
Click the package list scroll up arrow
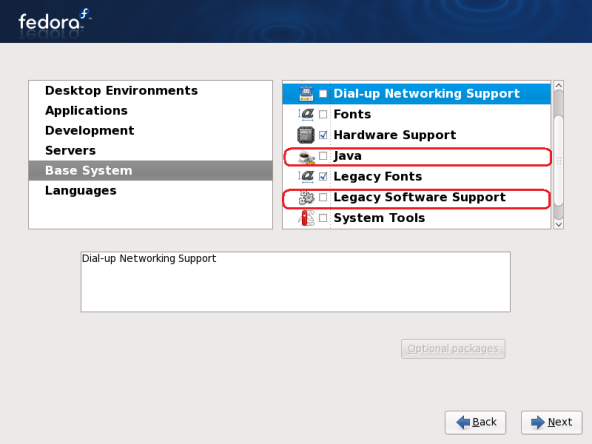click(x=558, y=86)
